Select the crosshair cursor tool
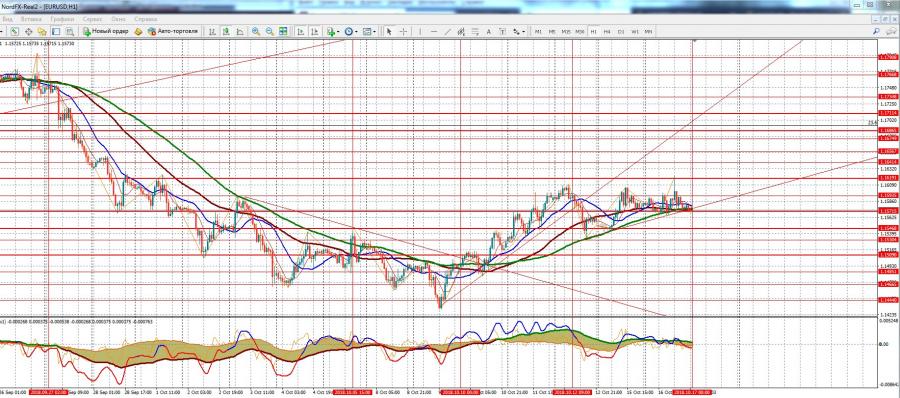 click(404, 32)
